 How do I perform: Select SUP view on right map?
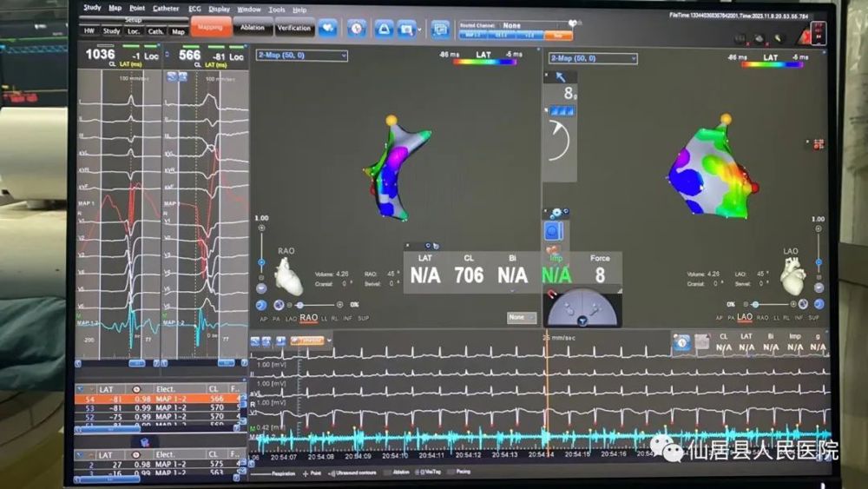tap(813, 318)
